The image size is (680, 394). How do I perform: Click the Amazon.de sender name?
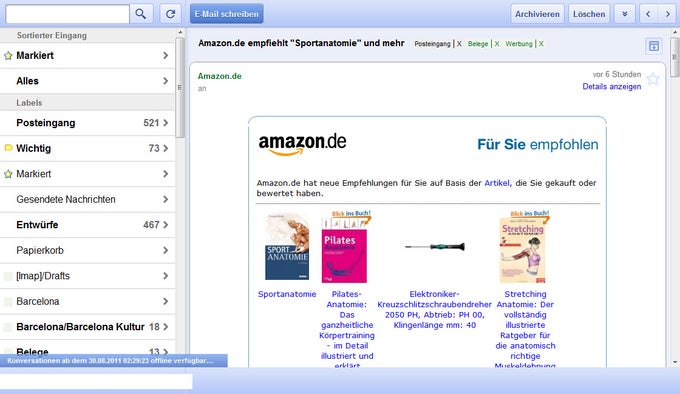pyautogui.click(x=219, y=76)
